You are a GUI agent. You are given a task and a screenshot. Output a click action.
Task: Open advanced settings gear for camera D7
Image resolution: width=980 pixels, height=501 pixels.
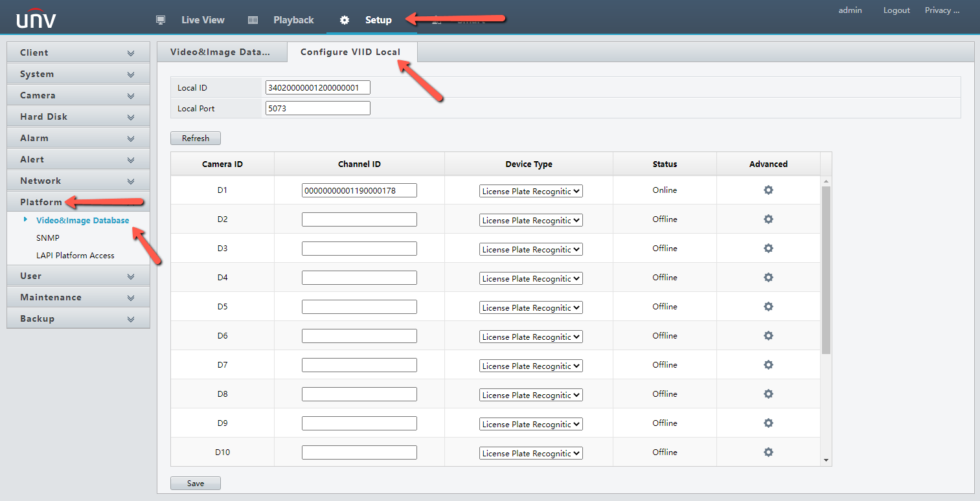tap(768, 365)
